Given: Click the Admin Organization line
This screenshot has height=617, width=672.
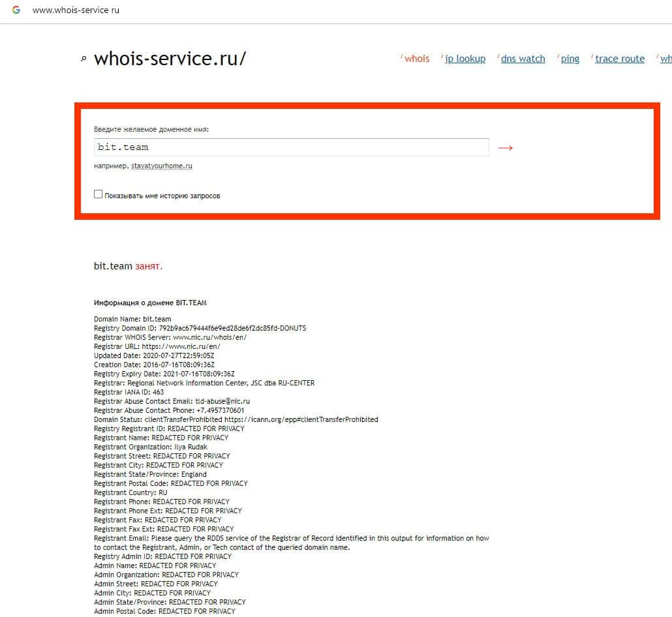Looking at the screenshot, I should (166, 575).
